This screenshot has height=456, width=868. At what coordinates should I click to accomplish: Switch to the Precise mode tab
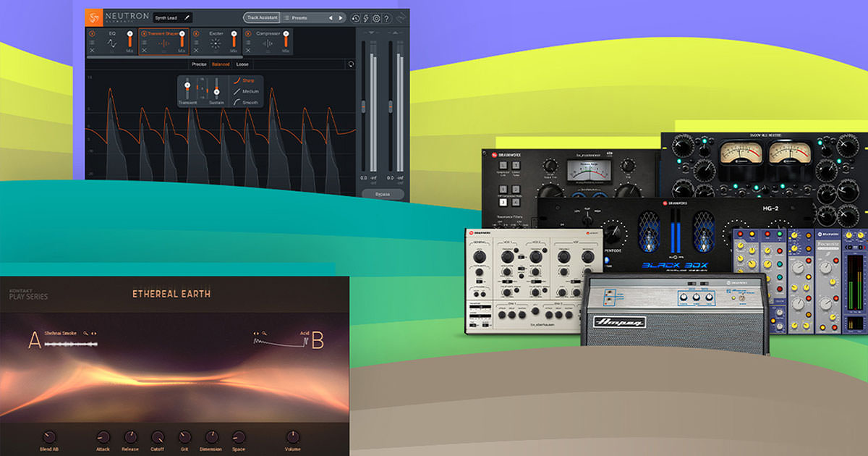pos(199,64)
